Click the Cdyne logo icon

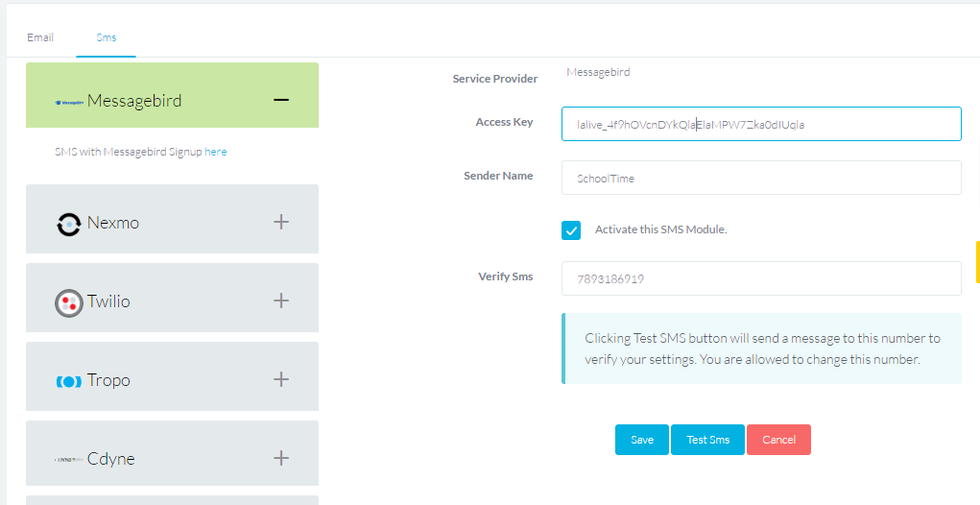[x=69, y=459]
